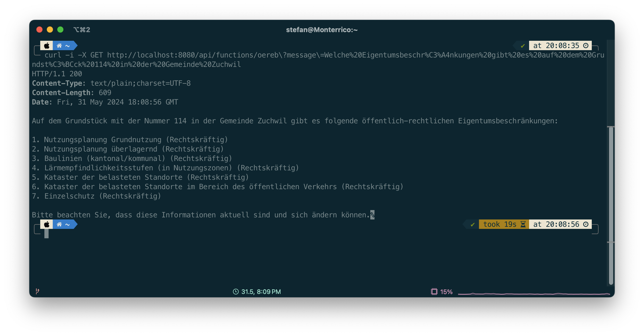Image resolution: width=644 pixels, height=336 pixels.
Task: Click the home icon in the top prompt
Action: [59, 46]
